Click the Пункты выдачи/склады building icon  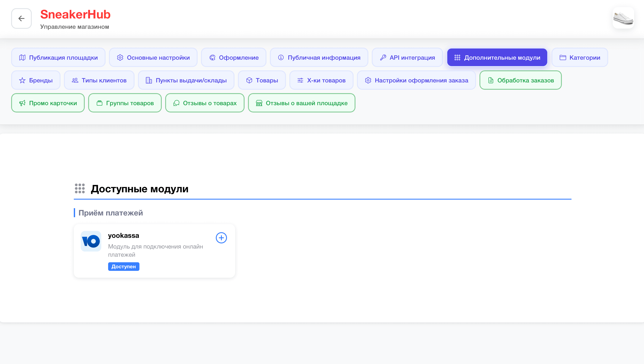pyautogui.click(x=149, y=80)
